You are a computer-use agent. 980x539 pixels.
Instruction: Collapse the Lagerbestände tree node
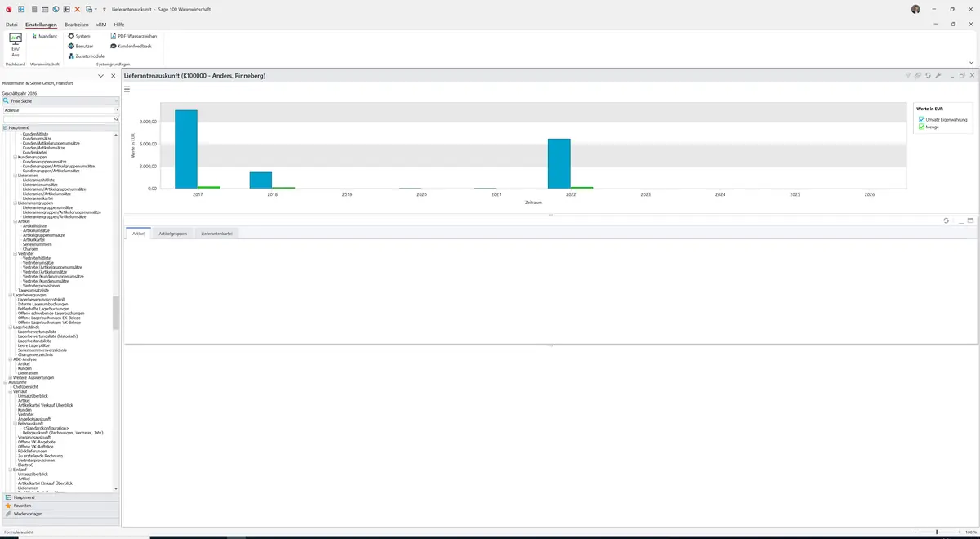pyautogui.click(x=10, y=327)
